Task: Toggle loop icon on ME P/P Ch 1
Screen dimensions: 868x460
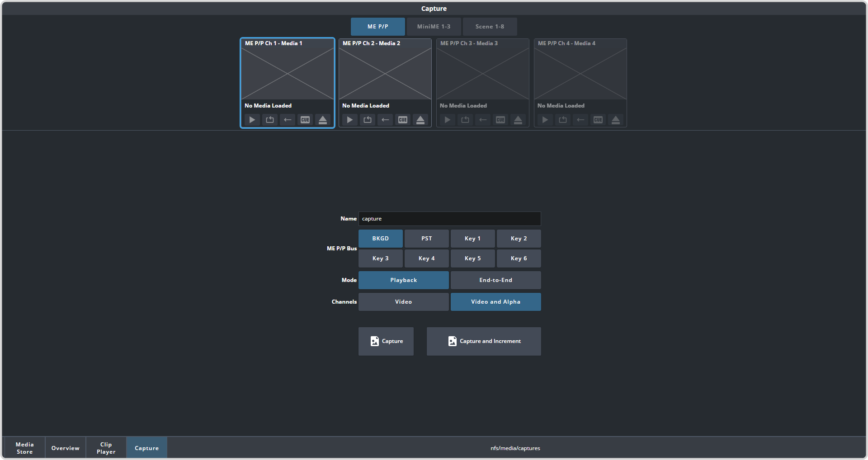Action: click(270, 120)
